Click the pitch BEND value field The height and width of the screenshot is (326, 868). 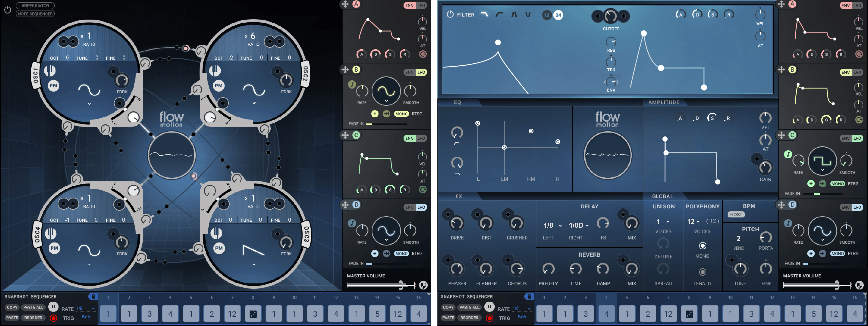[738, 238]
